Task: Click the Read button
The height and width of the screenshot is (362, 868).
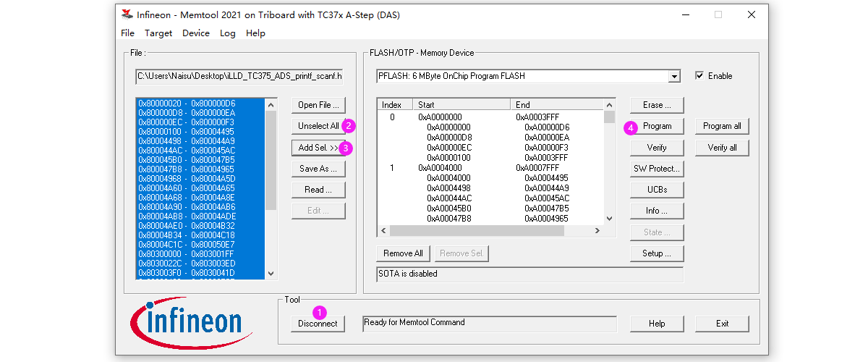Action: (x=318, y=190)
